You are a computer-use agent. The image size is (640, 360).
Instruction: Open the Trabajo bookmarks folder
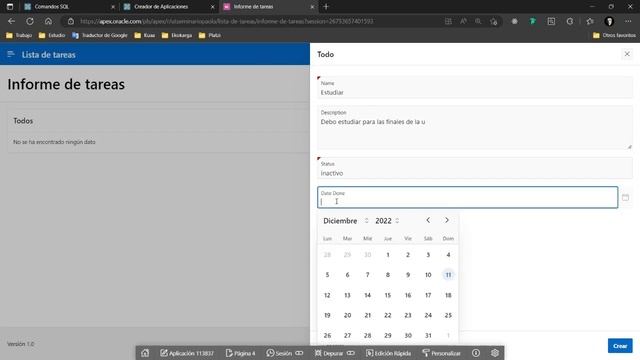point(19,36)
